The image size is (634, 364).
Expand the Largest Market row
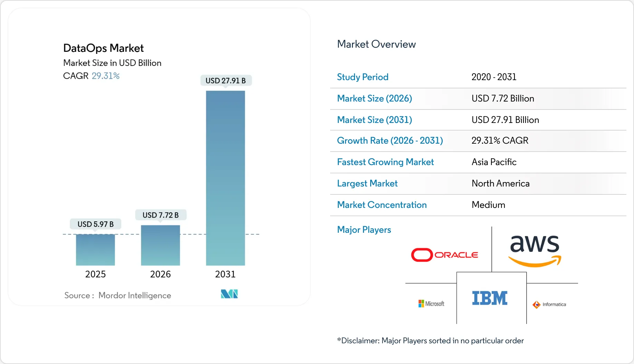click(367, 183)
